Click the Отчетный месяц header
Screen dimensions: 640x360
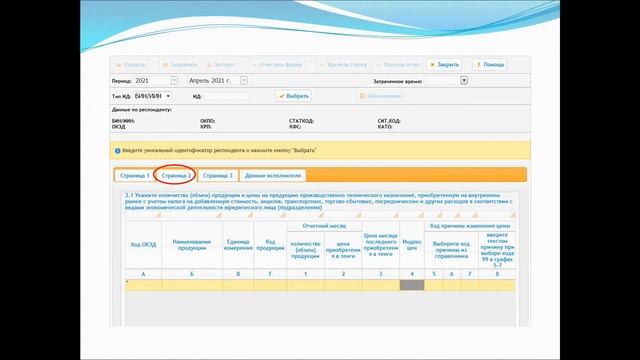coord(324,226)
